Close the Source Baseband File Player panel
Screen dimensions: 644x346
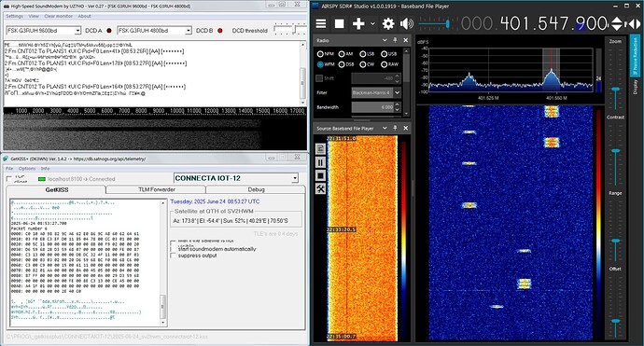[405, 128]
